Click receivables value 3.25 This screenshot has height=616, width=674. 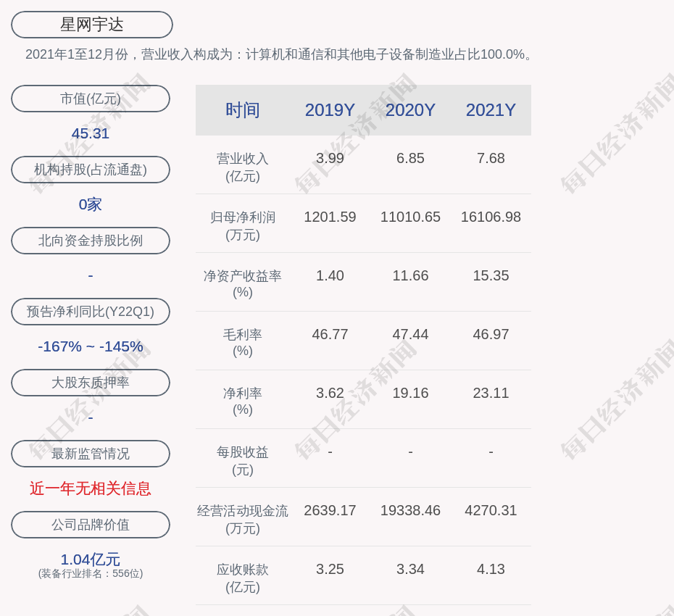(330, 569)
